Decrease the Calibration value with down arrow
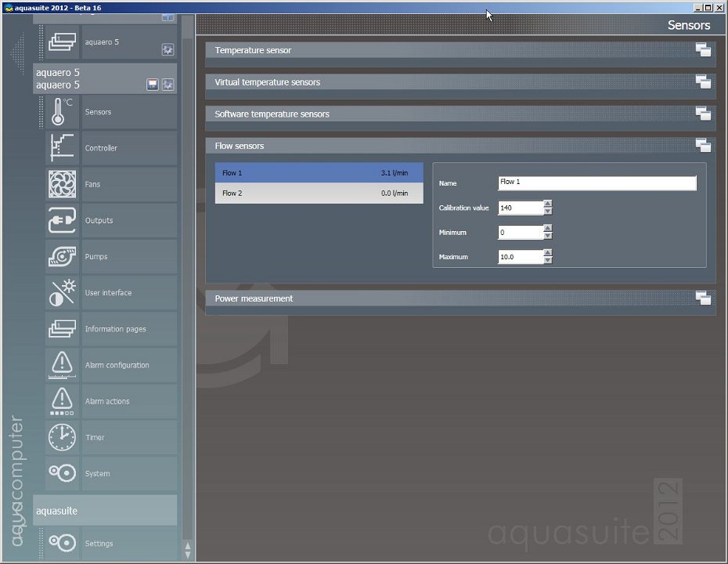This screenshot has height=564, width=728. pos(548,211)
